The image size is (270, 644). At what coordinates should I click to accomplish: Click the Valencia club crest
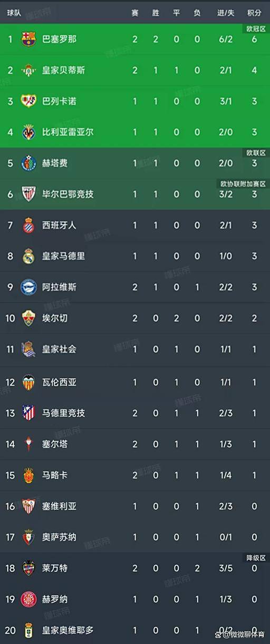click(x=28, y=382)
